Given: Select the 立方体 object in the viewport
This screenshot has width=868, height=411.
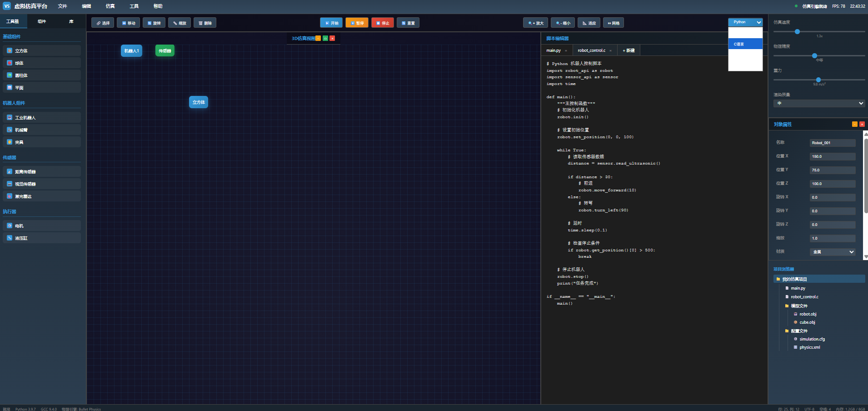Looking at the screenshot, I should pos(199,102).
